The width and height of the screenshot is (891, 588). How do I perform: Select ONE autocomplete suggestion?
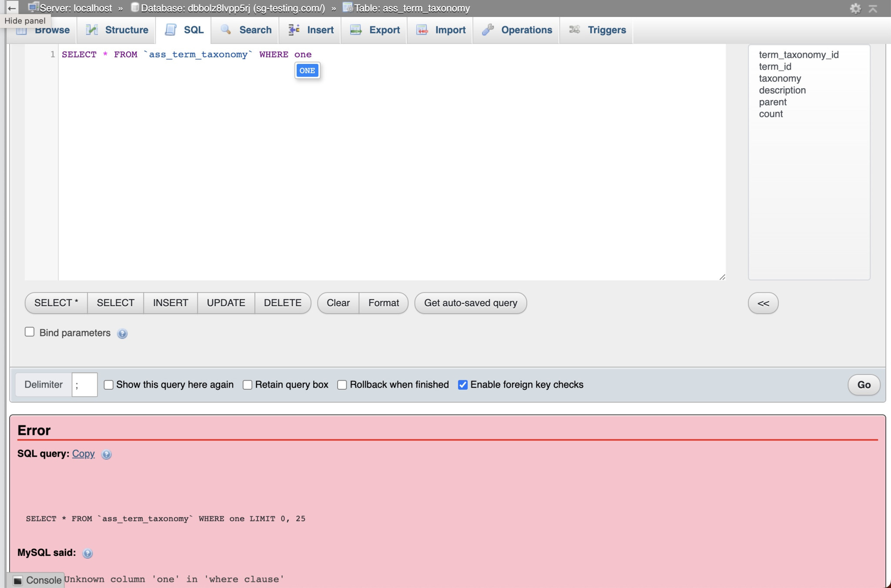click(307, 70)
